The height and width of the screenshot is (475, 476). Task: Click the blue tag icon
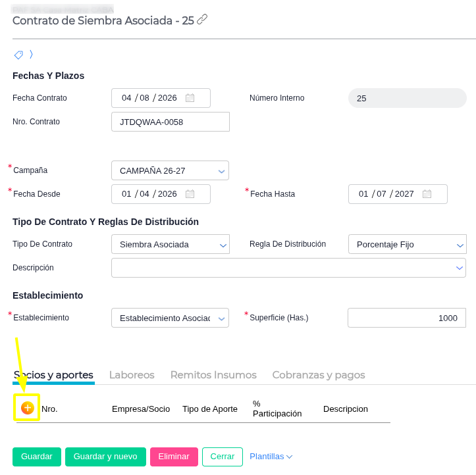pos(18,55)
